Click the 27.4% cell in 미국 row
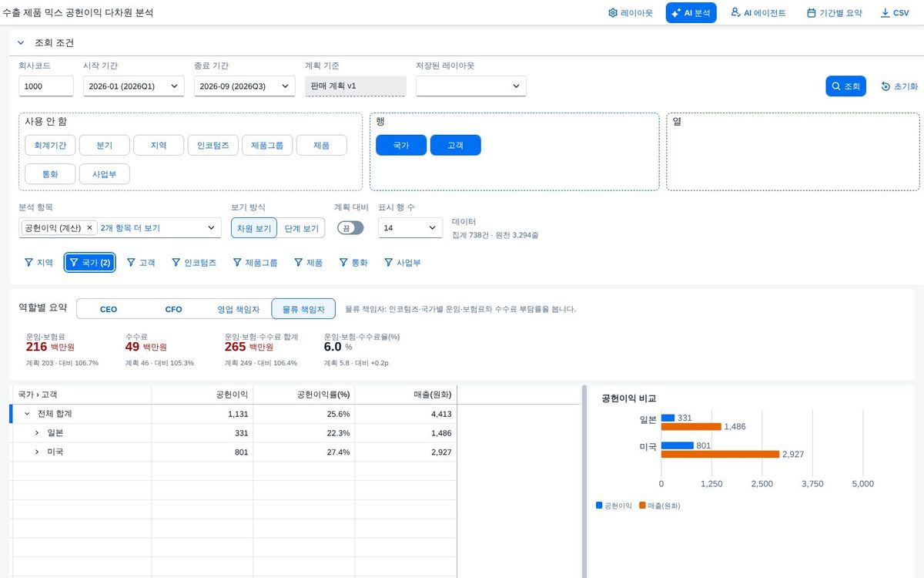 303,452
